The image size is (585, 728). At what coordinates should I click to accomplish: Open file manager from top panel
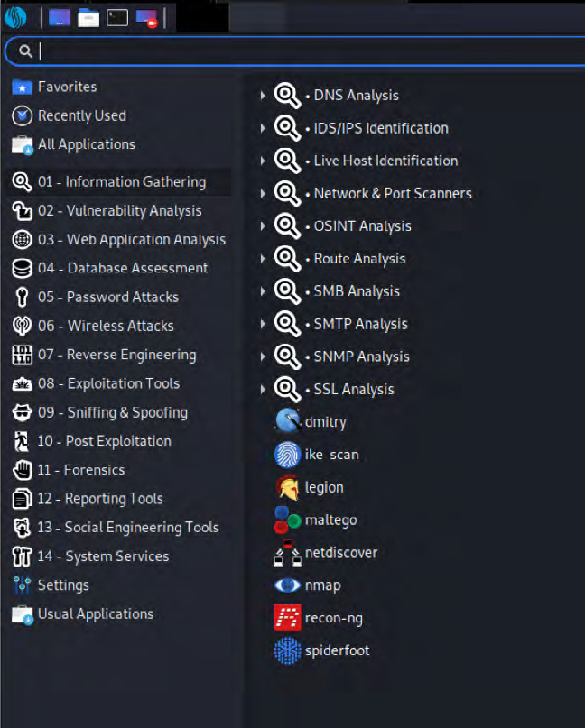88,18
